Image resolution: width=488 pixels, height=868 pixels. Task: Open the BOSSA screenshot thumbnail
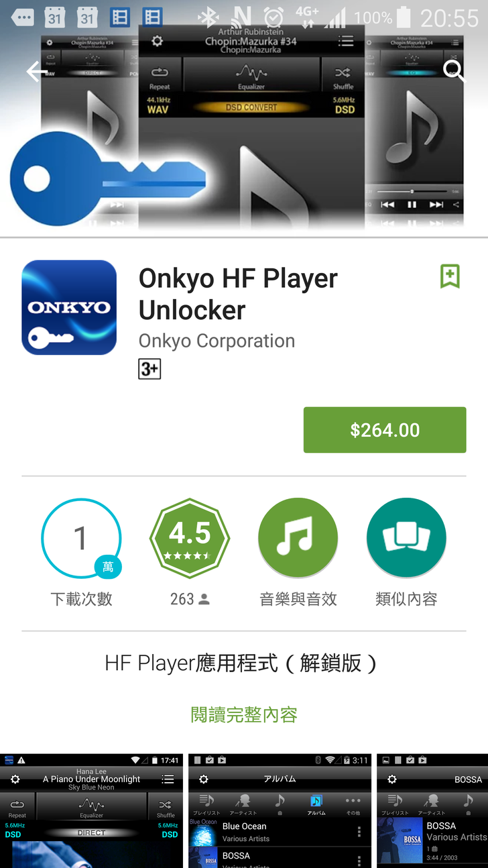432,811
